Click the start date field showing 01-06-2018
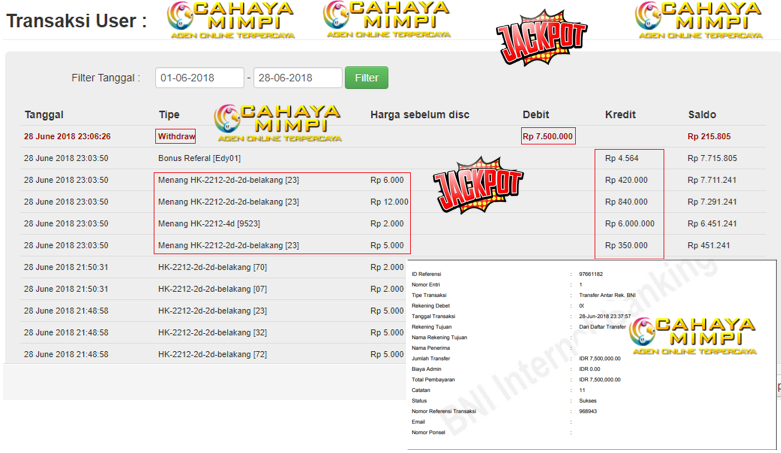781x453 pixels. 200,78
